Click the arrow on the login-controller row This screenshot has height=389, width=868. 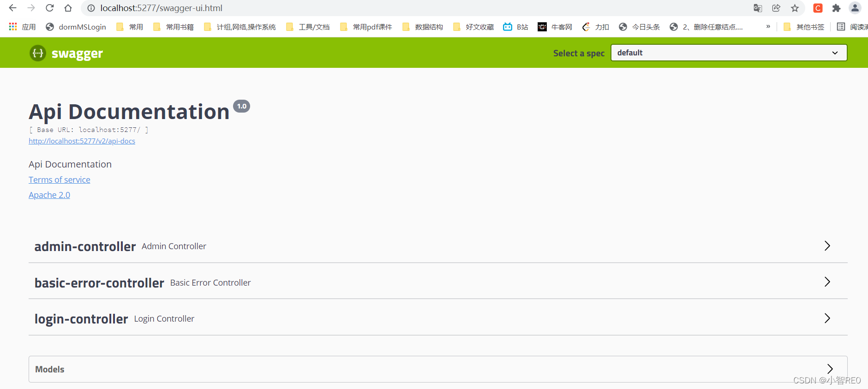[x=827, y=318]
